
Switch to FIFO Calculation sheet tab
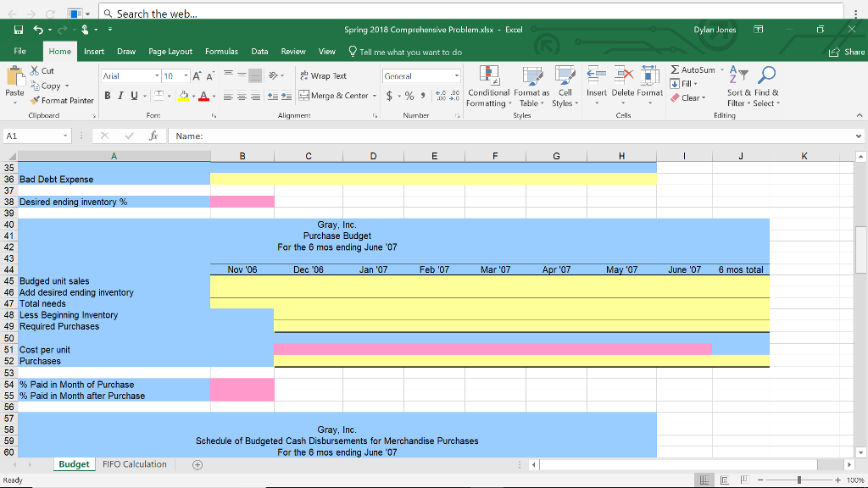(x=135, y=464)
